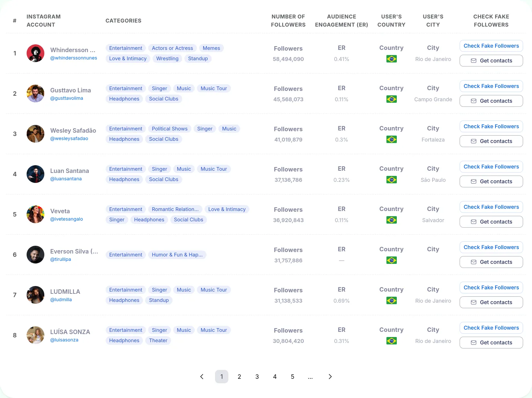Open the @luisasonza handle link
Viewport: 532px width, 398px height.
click(x=64, y=340)
